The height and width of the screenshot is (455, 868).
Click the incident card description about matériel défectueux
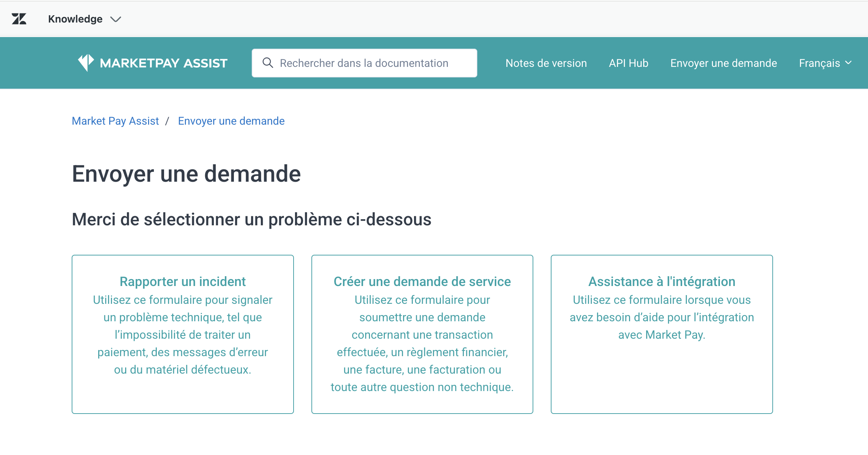(x=183, y=335)
